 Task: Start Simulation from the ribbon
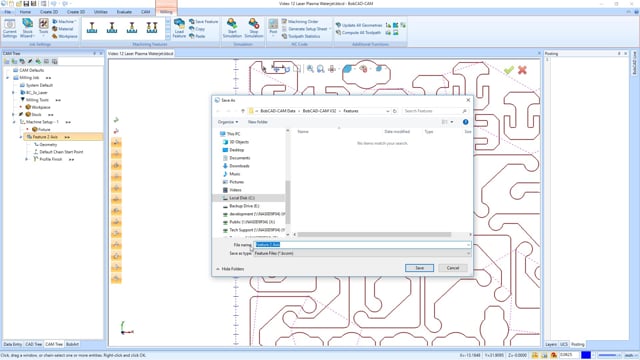click(x=232, y=28)
